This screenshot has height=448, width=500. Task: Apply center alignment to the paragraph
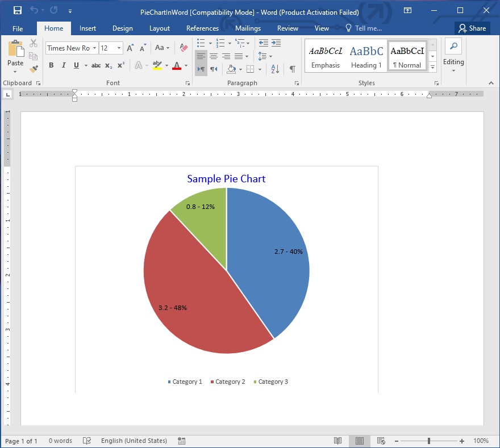pyautogui.click(x=214, y=56)
